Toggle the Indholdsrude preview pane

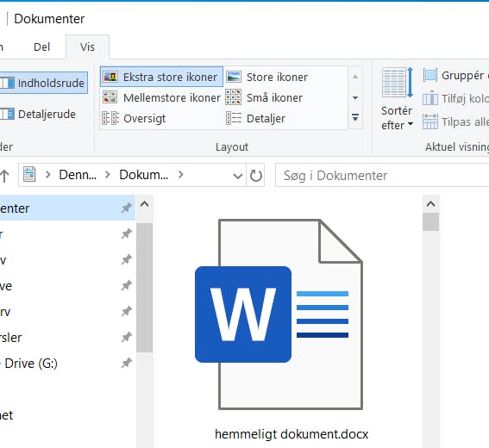pos(43,83)
